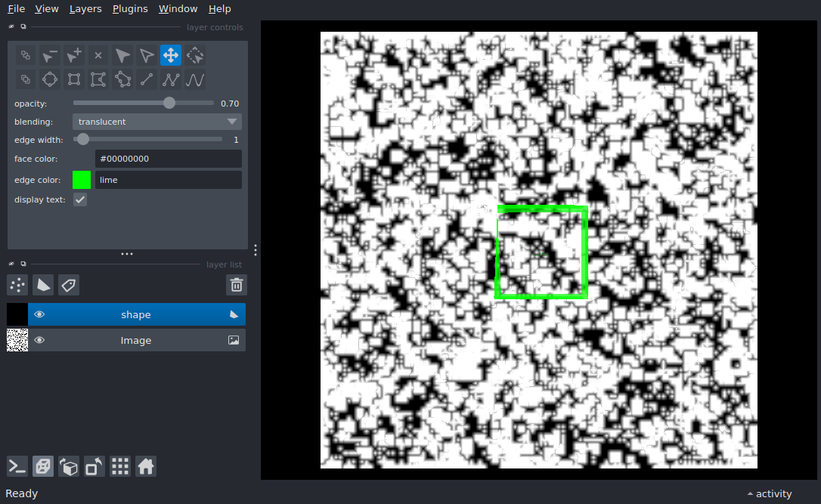
Task: Choose the insert vertex tool
Action: 74,55
